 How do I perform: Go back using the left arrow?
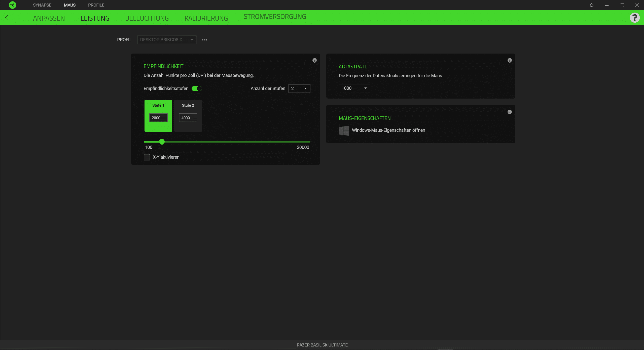(x=7, y=18)
